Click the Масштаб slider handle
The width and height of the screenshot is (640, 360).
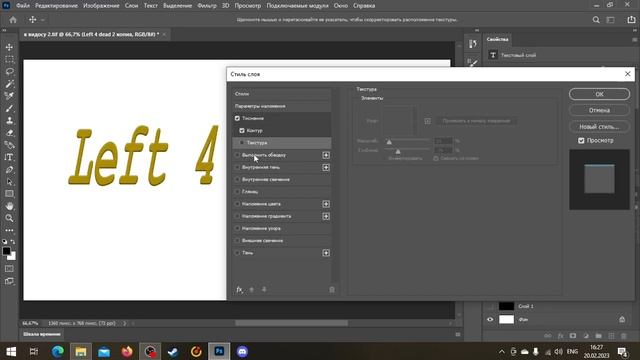[x=389, y=142]
